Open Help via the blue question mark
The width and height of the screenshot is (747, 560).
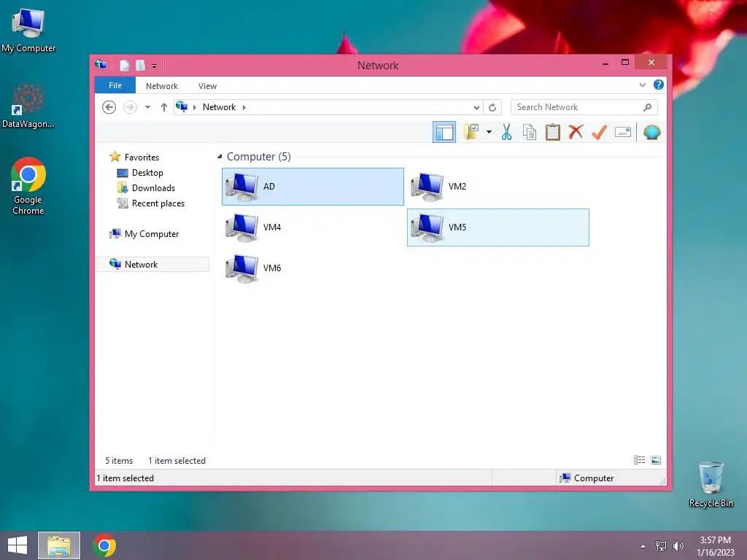click(x=659, y=85)
